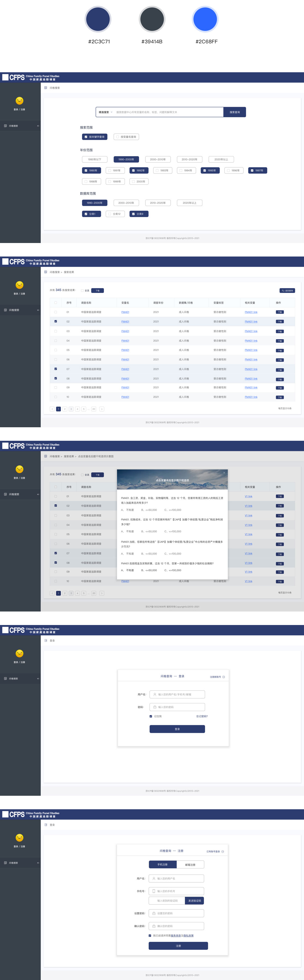The height and width of the screenshot is (980, 304).
Task: Switch to the 邮箱注册 tab
Action: pyautogui.click(x=190, y=864)
